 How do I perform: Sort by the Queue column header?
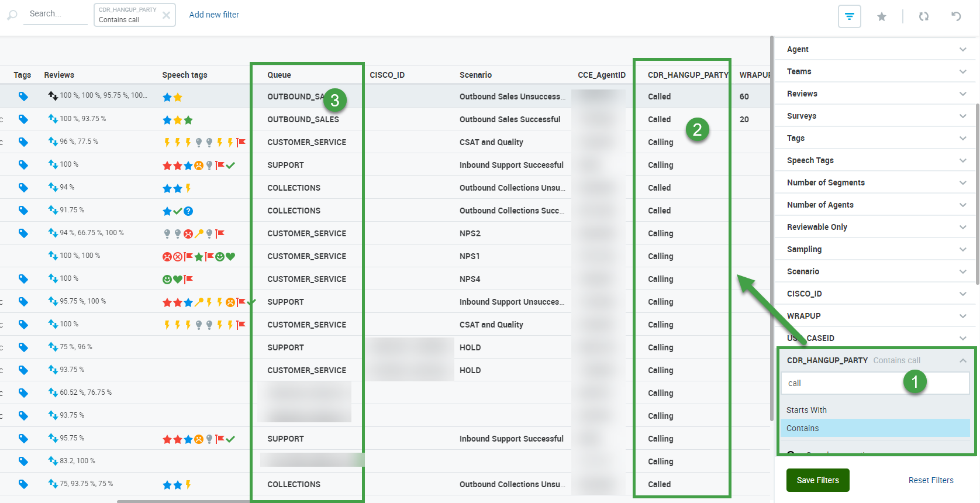(279, 75)
